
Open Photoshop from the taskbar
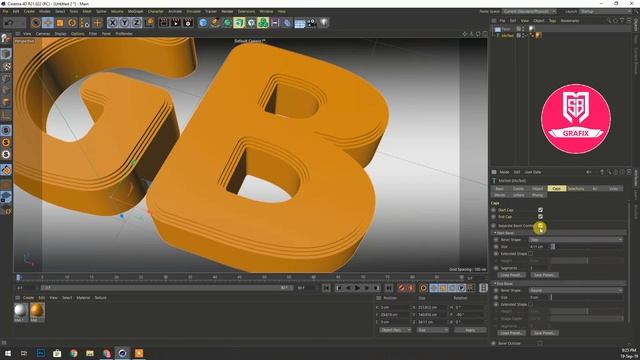[41, 353]
